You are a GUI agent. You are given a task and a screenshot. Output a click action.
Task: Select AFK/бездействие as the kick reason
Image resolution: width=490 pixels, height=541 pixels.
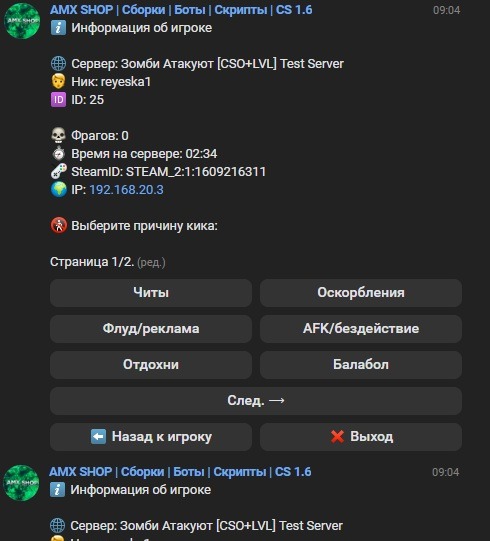tap(361, 329)
